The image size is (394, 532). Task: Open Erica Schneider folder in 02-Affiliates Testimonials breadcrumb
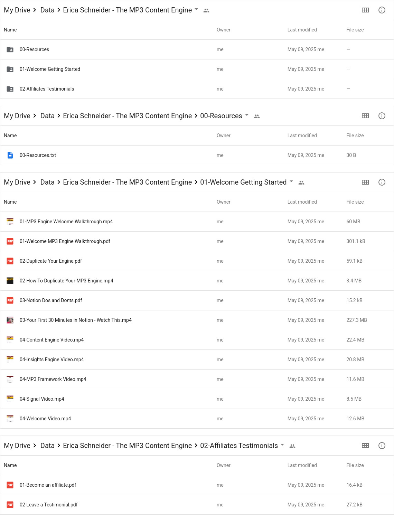tap(127, 446)
